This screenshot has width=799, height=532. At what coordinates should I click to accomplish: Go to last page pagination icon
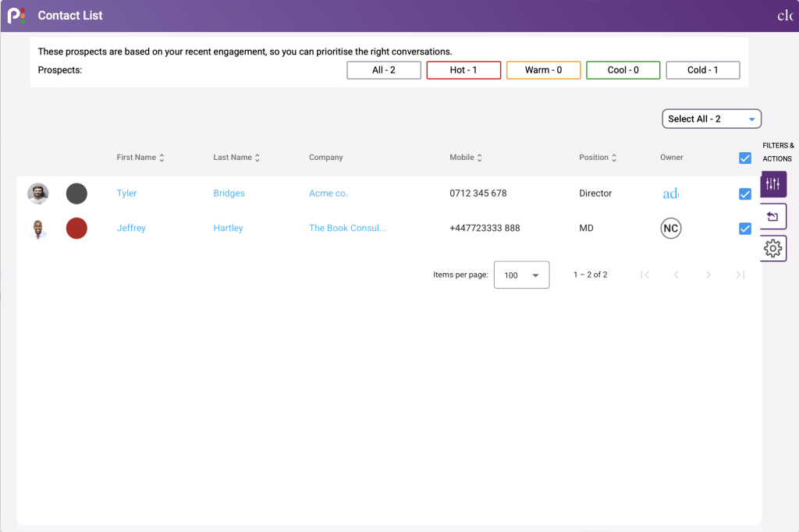click(x=740, y=275)
